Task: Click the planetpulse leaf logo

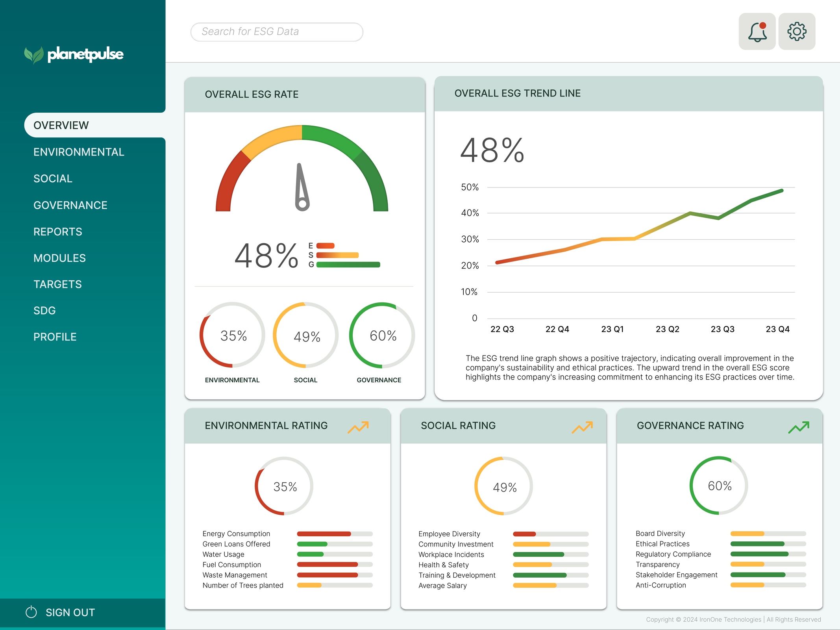Action: (34, 55)
